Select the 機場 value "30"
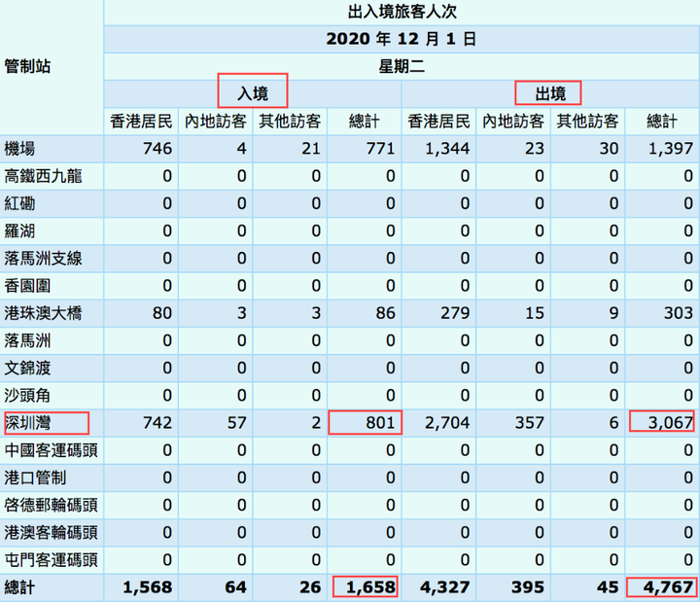Screen dimensions: 700x602 pos(609,149)
